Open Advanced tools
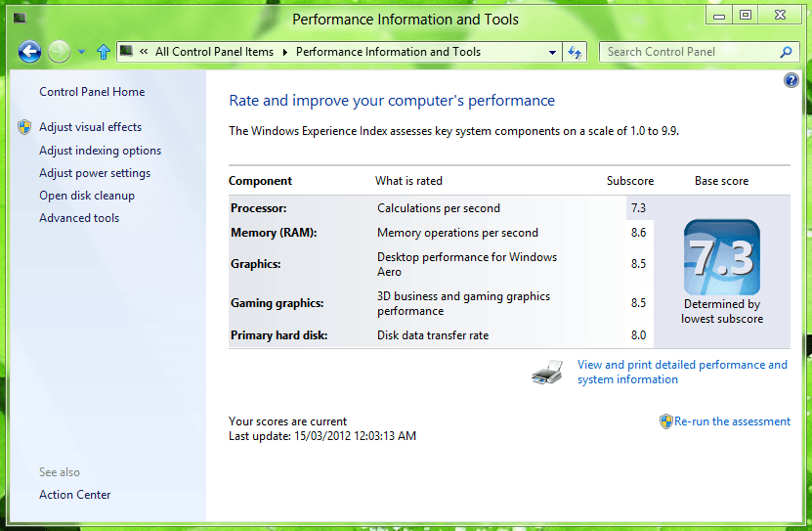Image resolution: width=812 pixels, height=531 pixels. pyautogui.click(x=79, y=218)
